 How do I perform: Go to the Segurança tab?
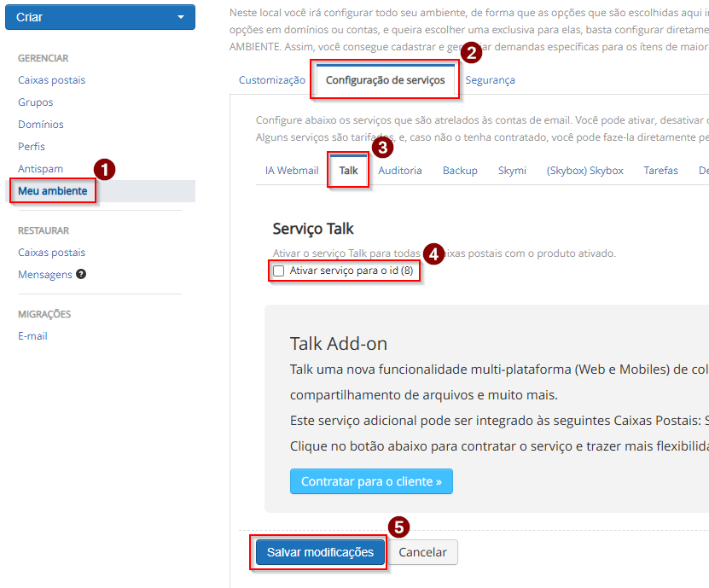click(x=490, y=80)
